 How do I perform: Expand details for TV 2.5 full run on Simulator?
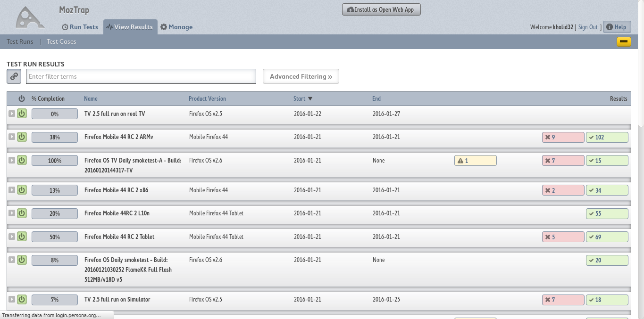[12, 299]
